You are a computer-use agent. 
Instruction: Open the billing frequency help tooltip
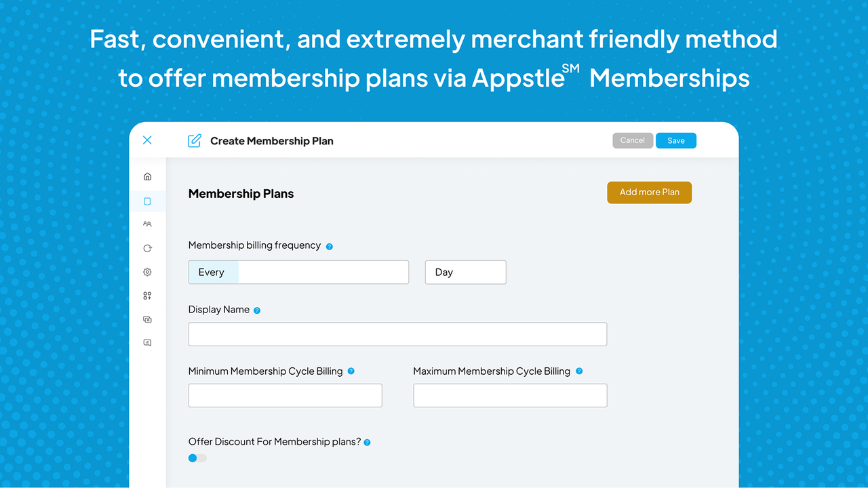click(330, 246)
